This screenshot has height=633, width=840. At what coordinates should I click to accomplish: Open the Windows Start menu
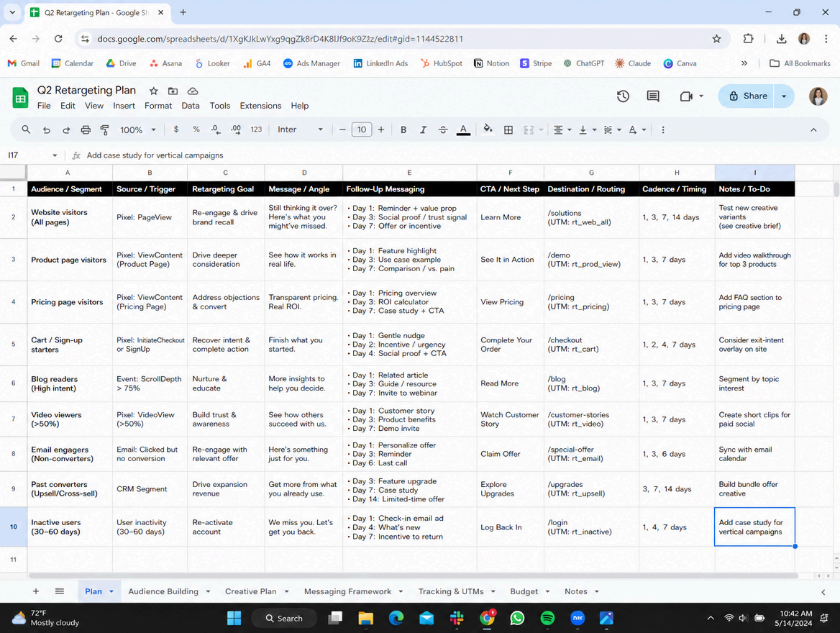coord(234,618)
